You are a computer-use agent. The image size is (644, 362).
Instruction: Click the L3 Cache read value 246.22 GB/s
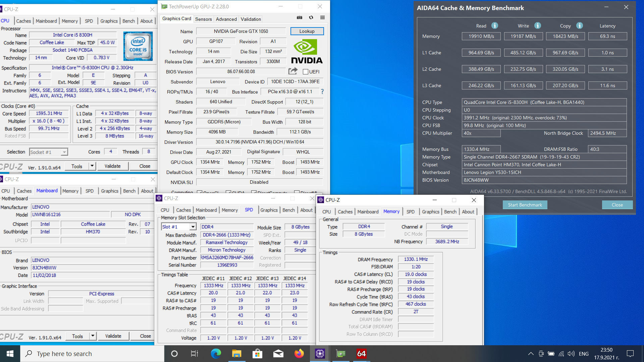click(x=481, y=85)
